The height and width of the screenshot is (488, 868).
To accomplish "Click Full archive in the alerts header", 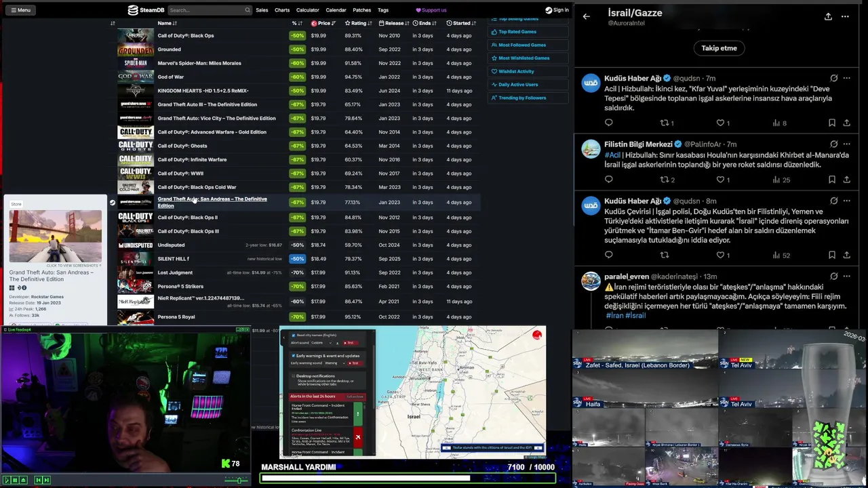I will click(x=355, y=396).
